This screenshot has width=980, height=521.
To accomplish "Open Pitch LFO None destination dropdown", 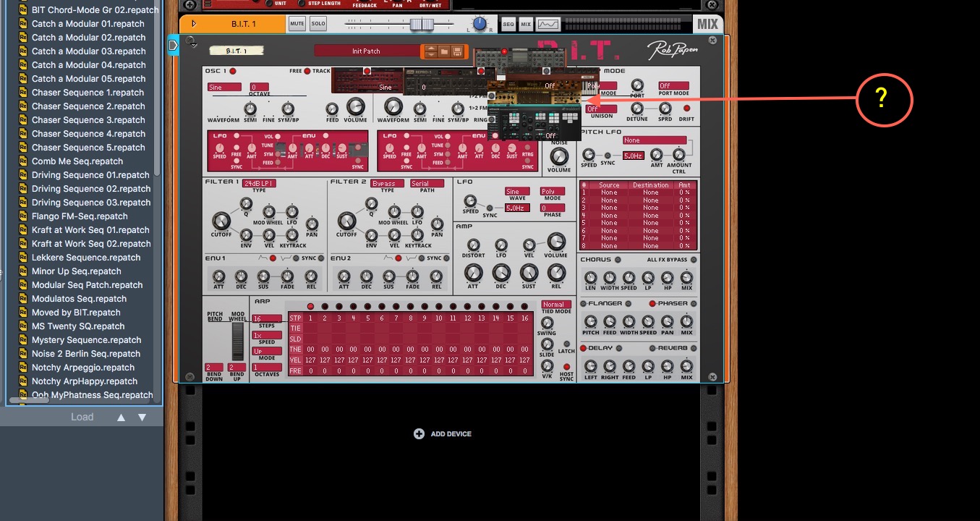I will 655,140.
